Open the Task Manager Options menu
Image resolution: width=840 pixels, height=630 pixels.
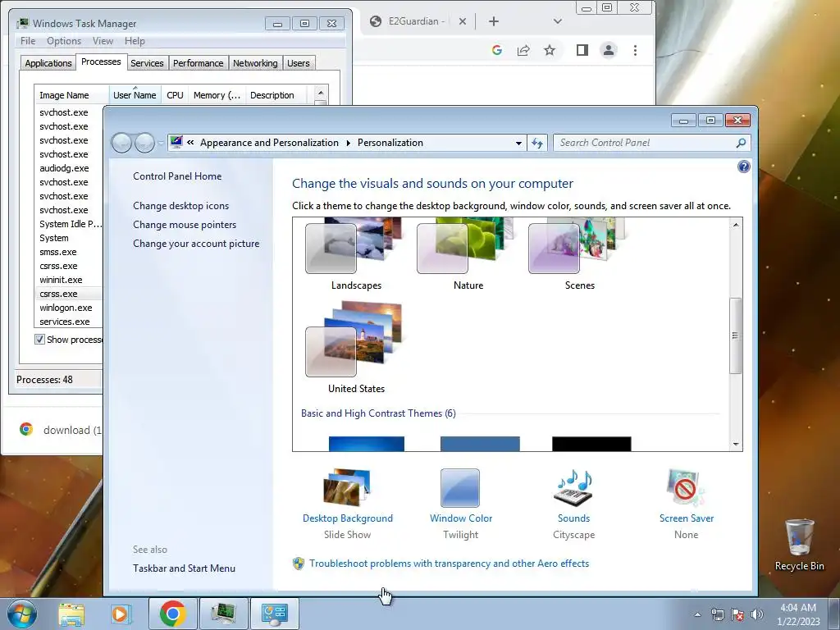pos(64,41)
